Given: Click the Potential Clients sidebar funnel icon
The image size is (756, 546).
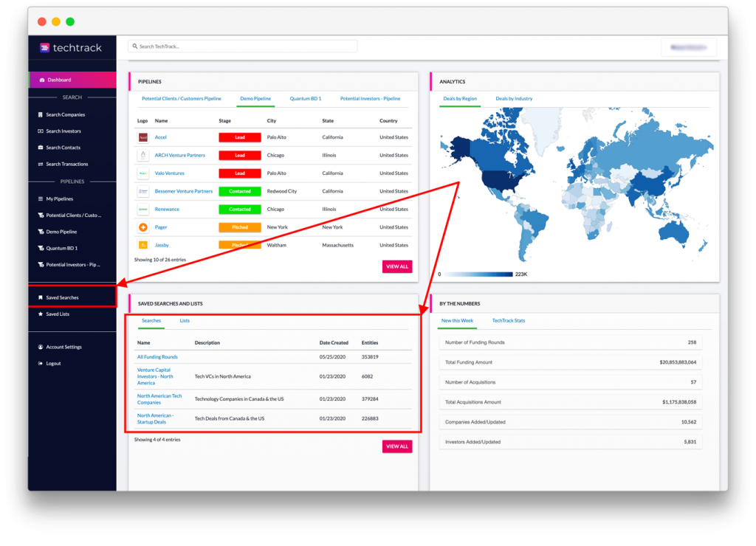Looking at the screenshot, I should [41, 215].
